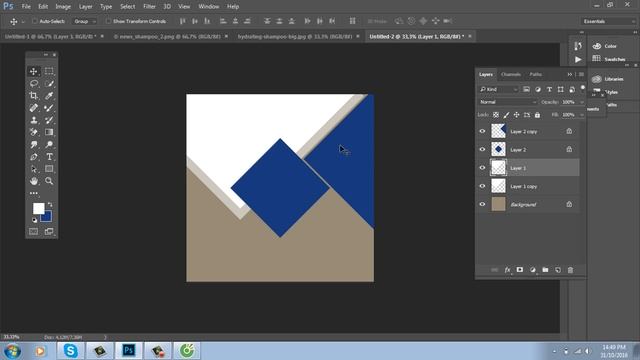Enable the Auto-Select checkbox
Screen dimensions: 640x360
click(x=35, y=21)
